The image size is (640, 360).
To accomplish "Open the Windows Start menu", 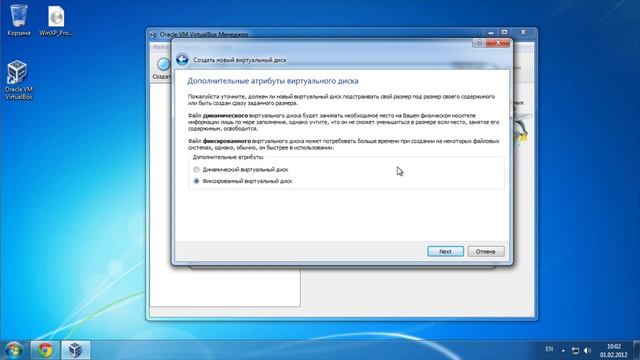I will (x=13, y=350).
